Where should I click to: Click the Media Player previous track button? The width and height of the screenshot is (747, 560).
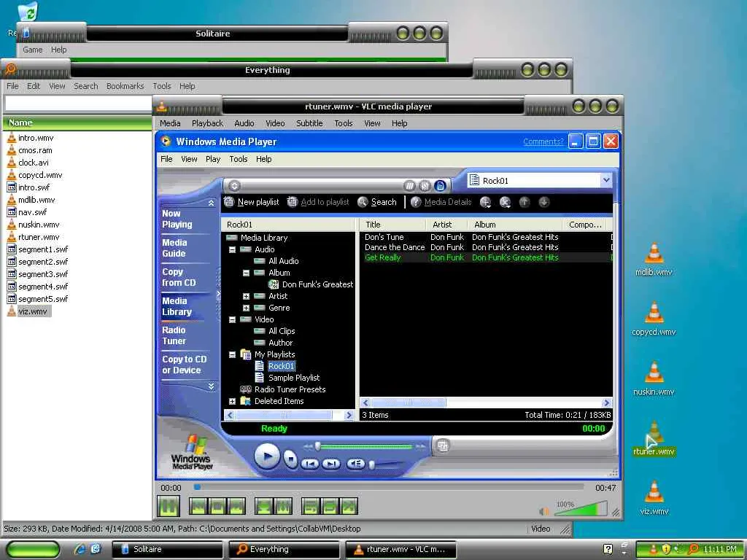[x=310, y=463]
